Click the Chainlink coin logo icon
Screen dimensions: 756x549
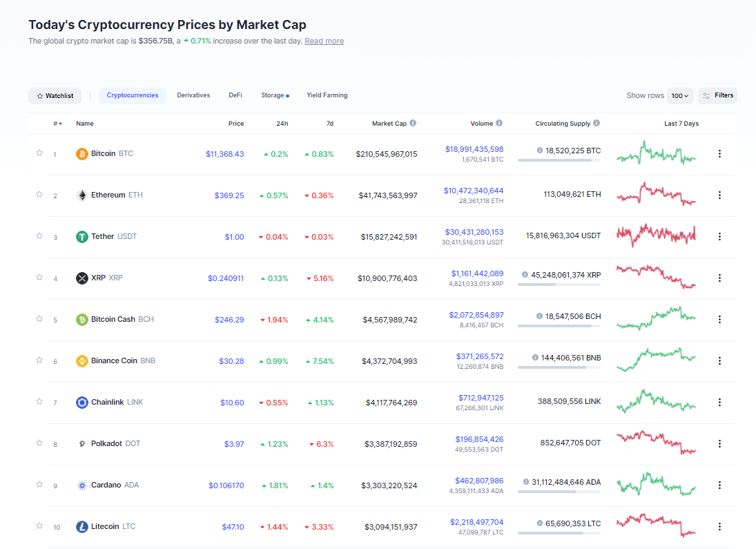coord(82,403)
